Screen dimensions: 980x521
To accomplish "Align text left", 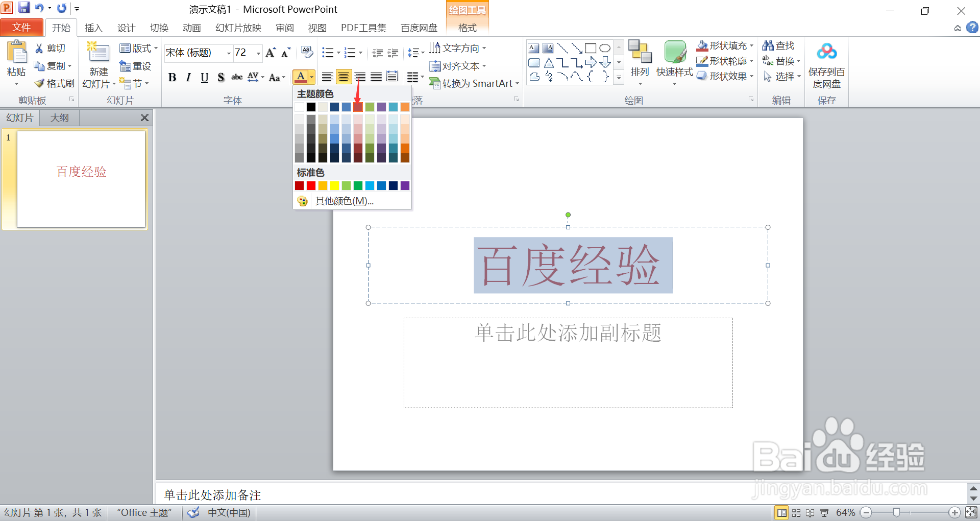I will pyautogui.click(x=328, y=77).
